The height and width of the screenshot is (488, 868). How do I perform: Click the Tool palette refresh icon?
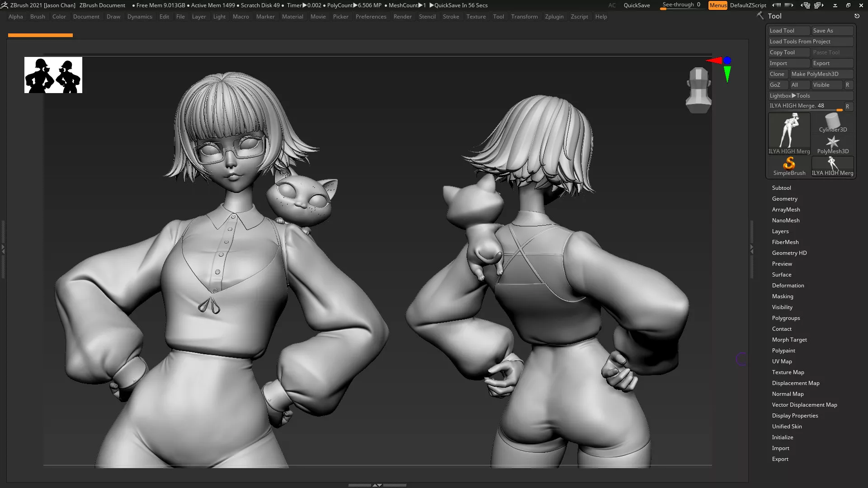857,16
